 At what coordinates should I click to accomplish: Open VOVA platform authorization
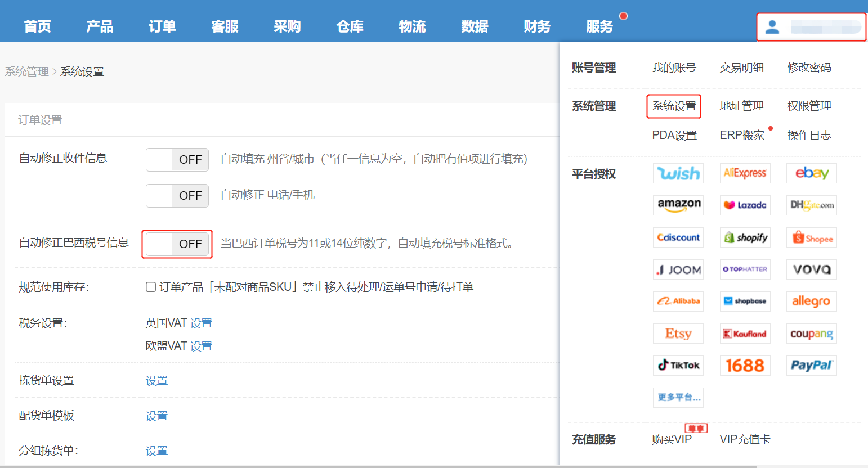click(x=812, y=269)
